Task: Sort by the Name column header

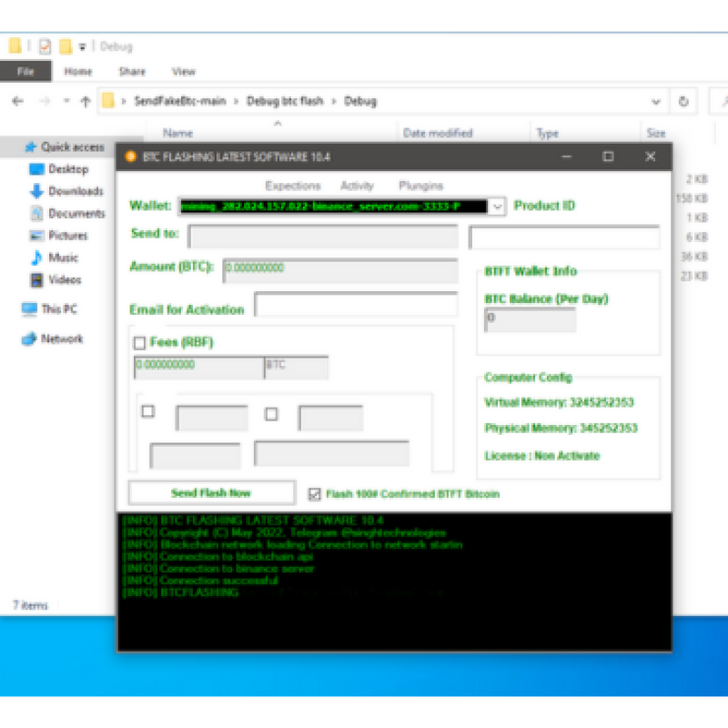Action: pyautogui.click(x=178, y=133)
